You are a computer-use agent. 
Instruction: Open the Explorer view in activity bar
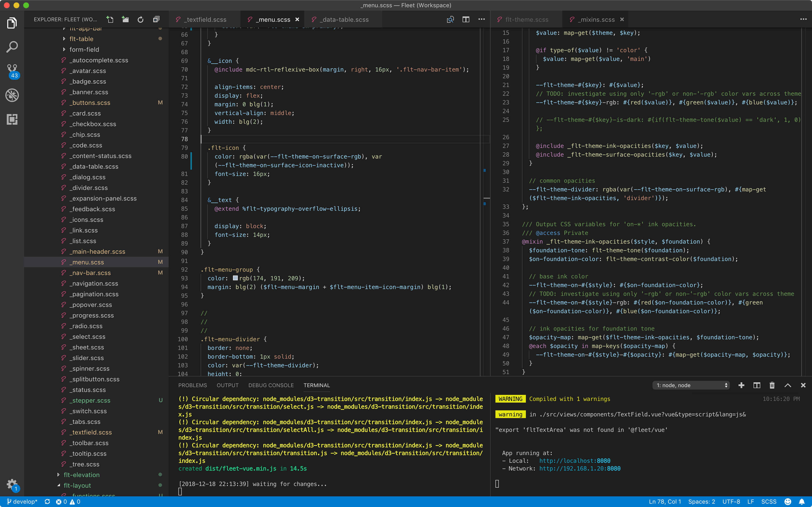click(12, 23)
